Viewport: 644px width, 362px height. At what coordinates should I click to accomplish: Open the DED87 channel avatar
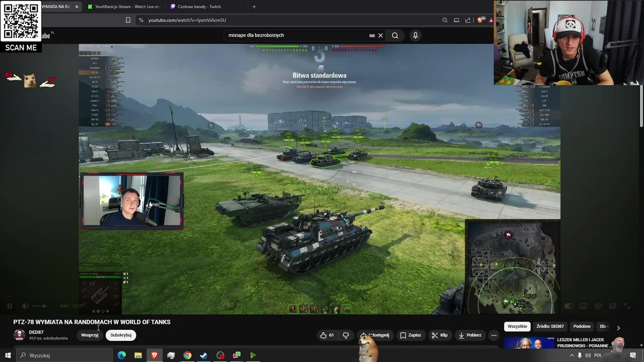(x=19, y=335)
